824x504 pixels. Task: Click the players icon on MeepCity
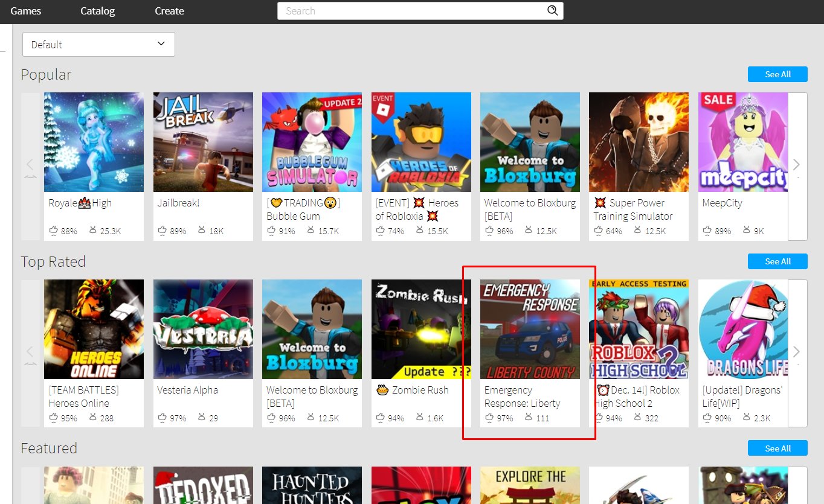click(746, 231)
